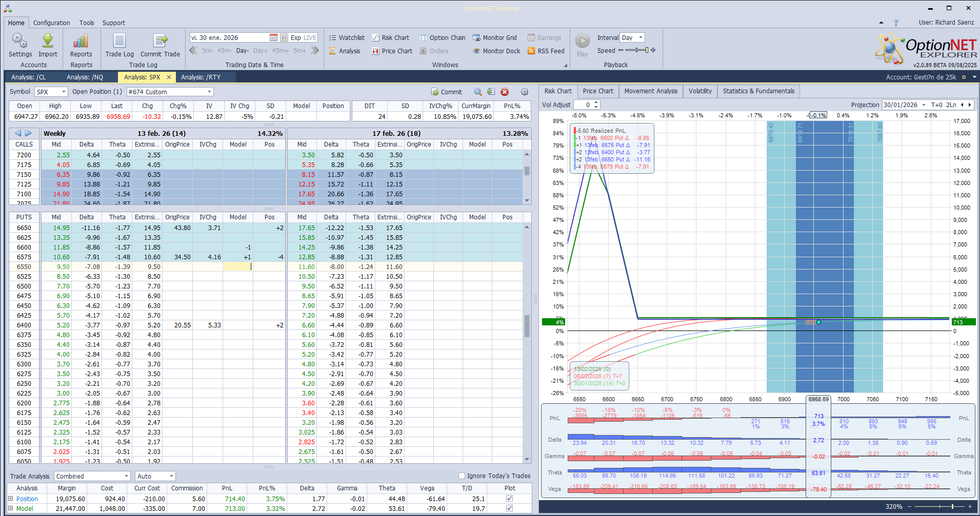
Task: Enable Ignore Today's Trades checkbox
Action: click(462, 476)
